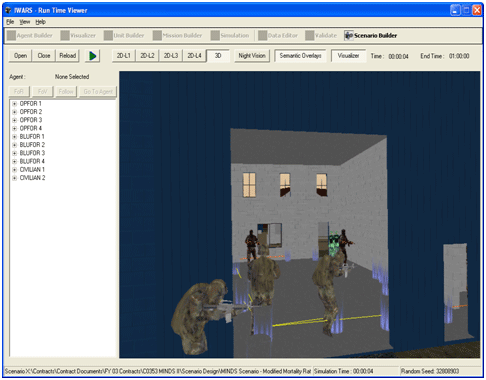486x380 pixels.
Task: Switch to the 2D-L2 floor view
Action: tap(147, 56)
